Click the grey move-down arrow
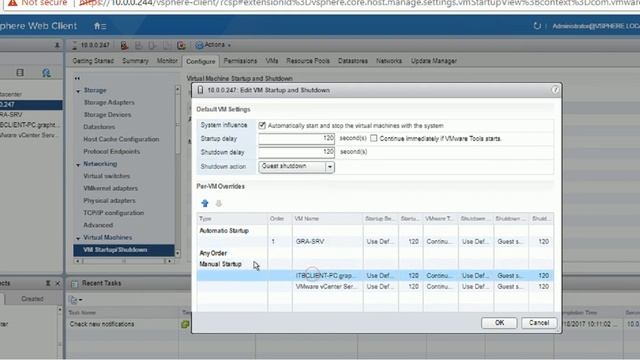The height and width of the screenshot is (360, 640). point(219,203)
